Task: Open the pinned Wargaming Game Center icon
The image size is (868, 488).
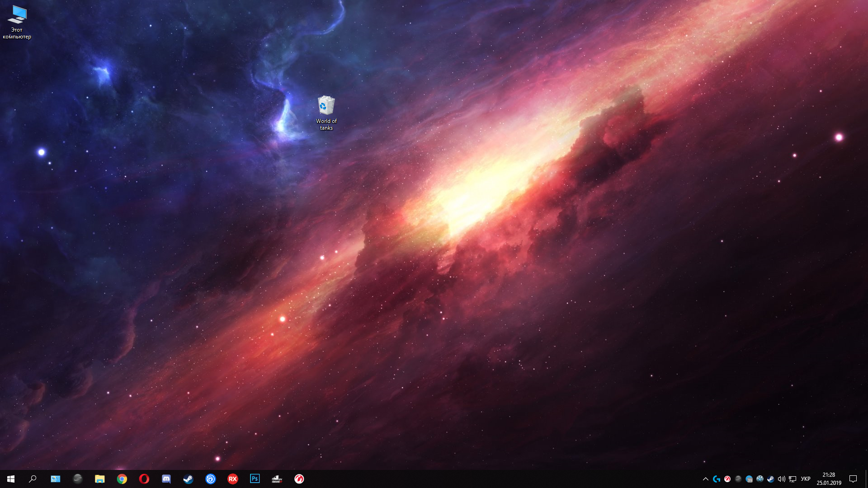Action: point(299,479)
